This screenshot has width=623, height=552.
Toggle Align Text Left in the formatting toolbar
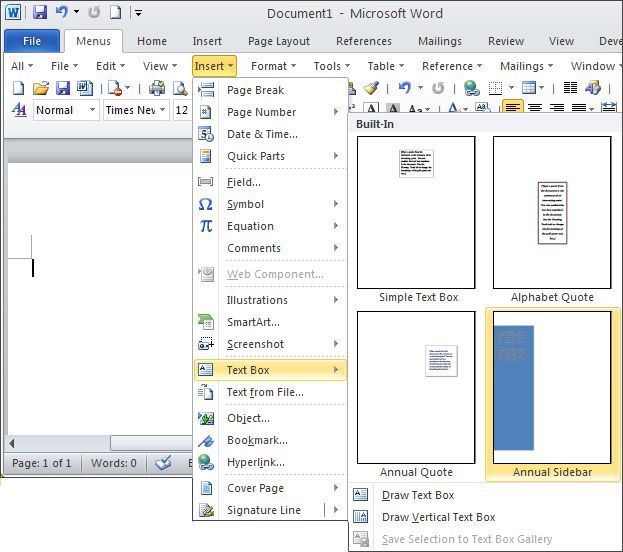(x=513, y=107)
